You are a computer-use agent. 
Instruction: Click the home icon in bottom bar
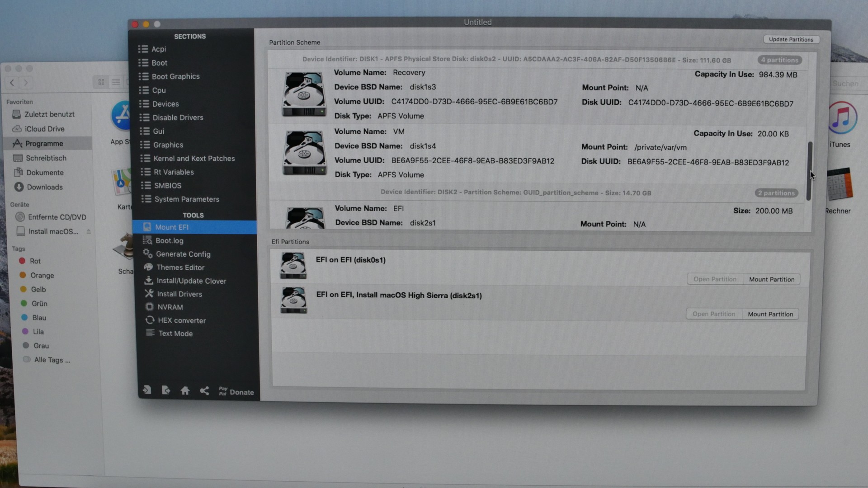[185, 390]
